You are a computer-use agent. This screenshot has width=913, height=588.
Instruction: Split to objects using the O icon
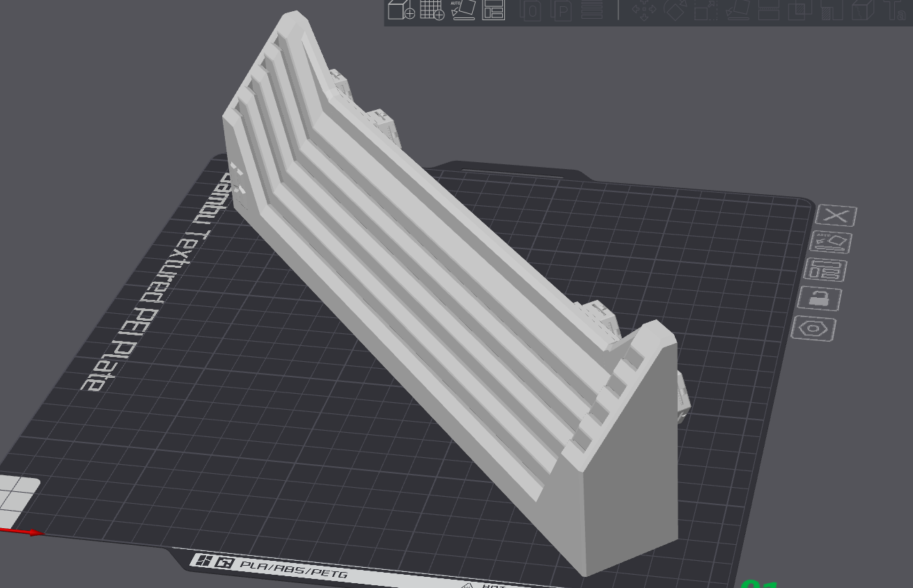coord(531,10)
